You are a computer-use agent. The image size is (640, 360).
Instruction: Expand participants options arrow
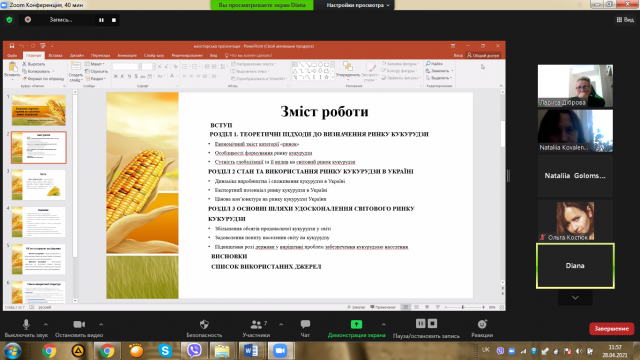point(281,324)
